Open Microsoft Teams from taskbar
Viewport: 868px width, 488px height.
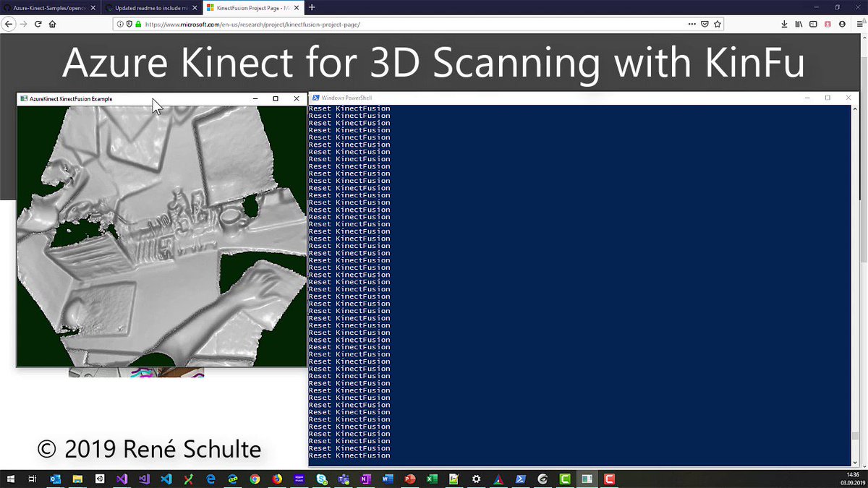point(344,479)
